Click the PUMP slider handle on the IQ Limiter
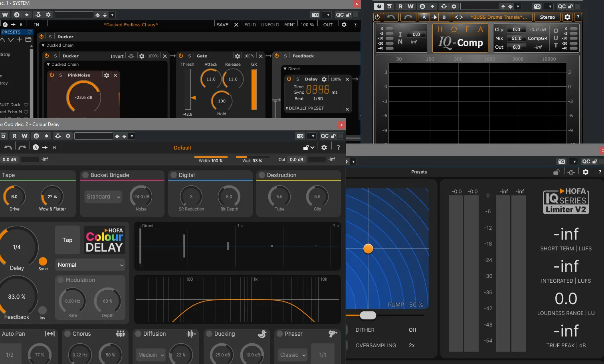Screen dimensions: 604x364 tap(368, 315)
